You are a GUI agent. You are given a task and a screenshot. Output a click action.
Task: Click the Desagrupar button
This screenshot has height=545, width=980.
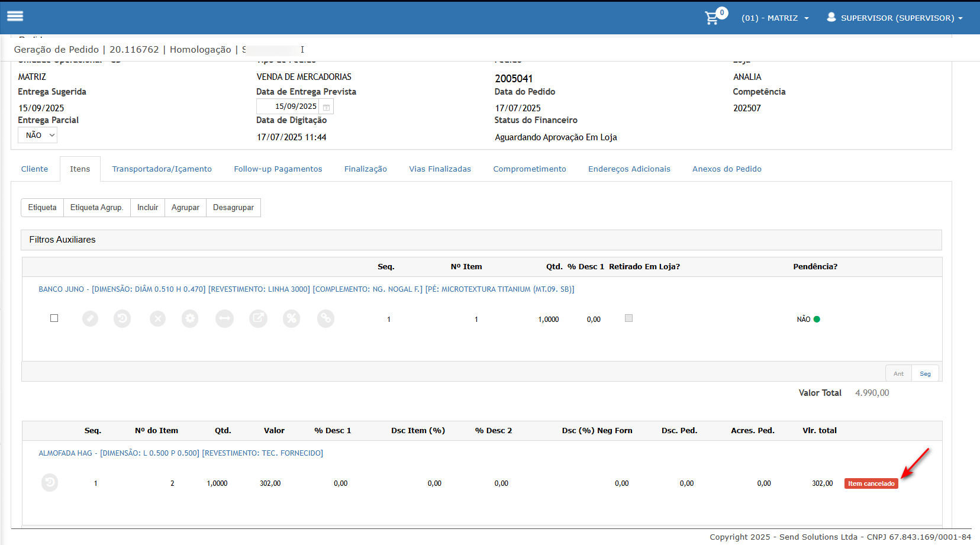[234, 208]
